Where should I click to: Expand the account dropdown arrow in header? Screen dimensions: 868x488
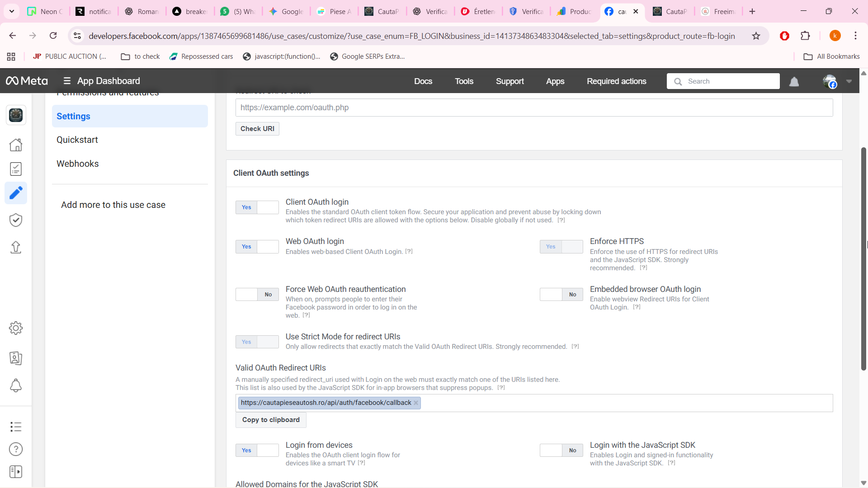pos(849,81)
